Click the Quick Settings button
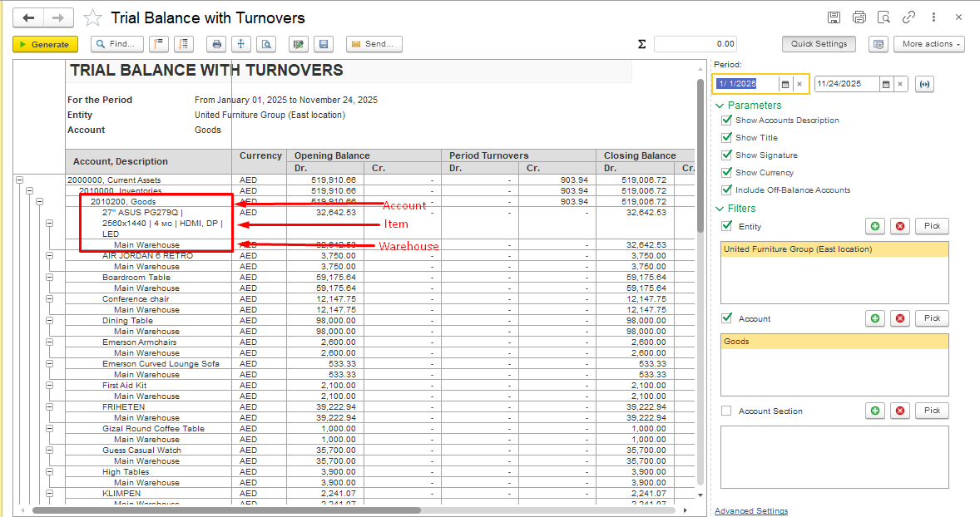Screen dimensions: 980x517 tap(819, 44)
